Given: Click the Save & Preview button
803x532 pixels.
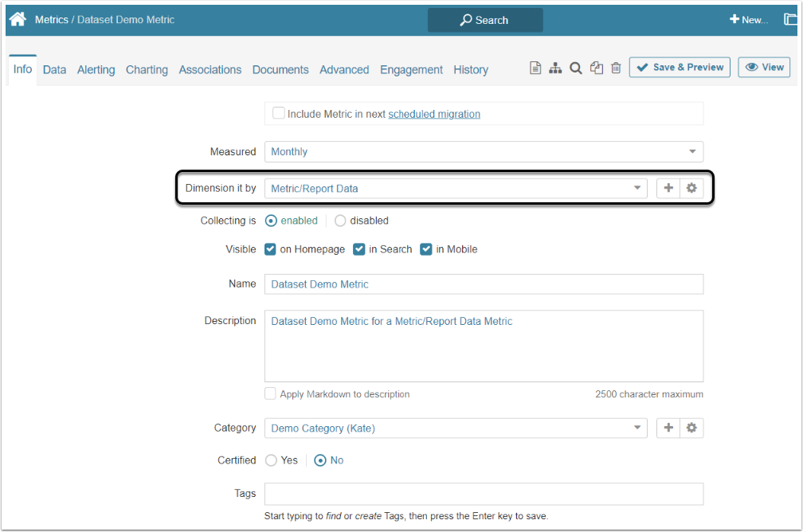Looking at the screenshot, I should tap(680, 68).
